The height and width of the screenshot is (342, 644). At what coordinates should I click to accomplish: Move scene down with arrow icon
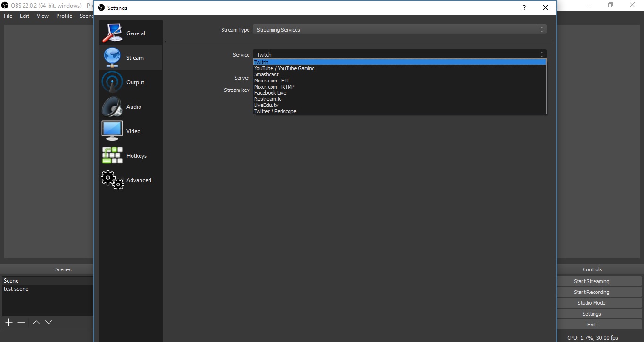49,322
